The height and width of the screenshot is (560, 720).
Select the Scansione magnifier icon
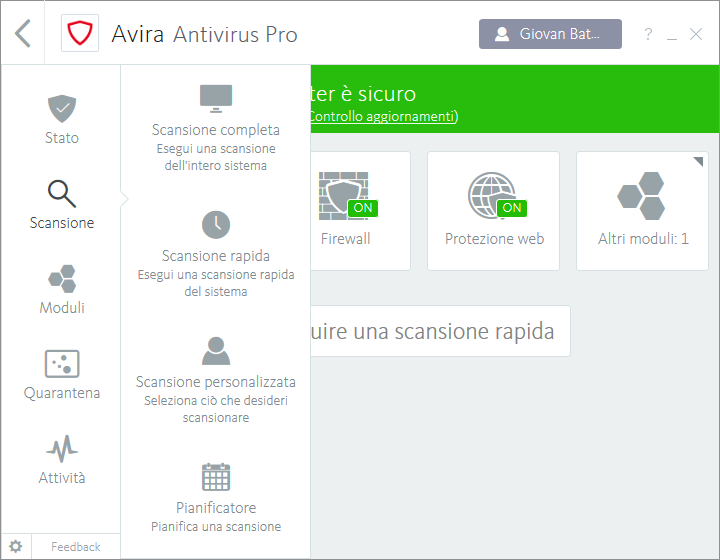coord(61,194)
